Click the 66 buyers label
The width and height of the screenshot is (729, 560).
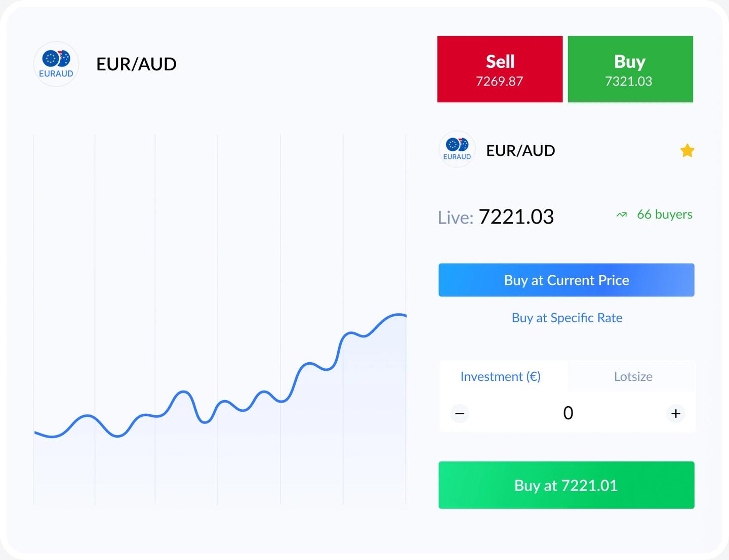pos(664,214)
